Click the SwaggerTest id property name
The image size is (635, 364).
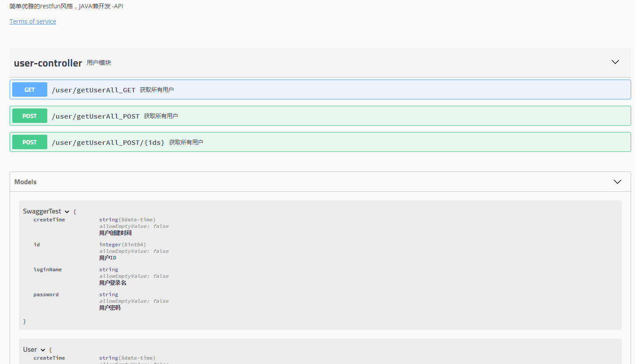[37, 245]
